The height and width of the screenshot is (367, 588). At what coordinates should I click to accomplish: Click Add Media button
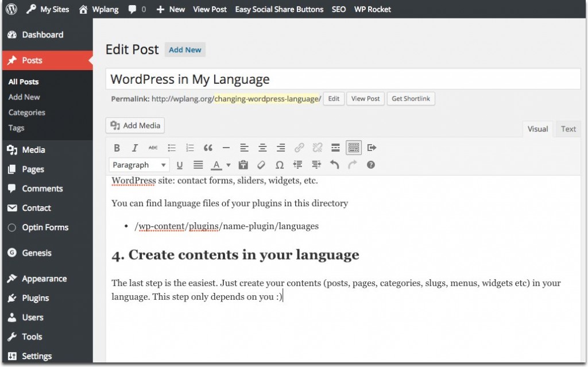136,125
